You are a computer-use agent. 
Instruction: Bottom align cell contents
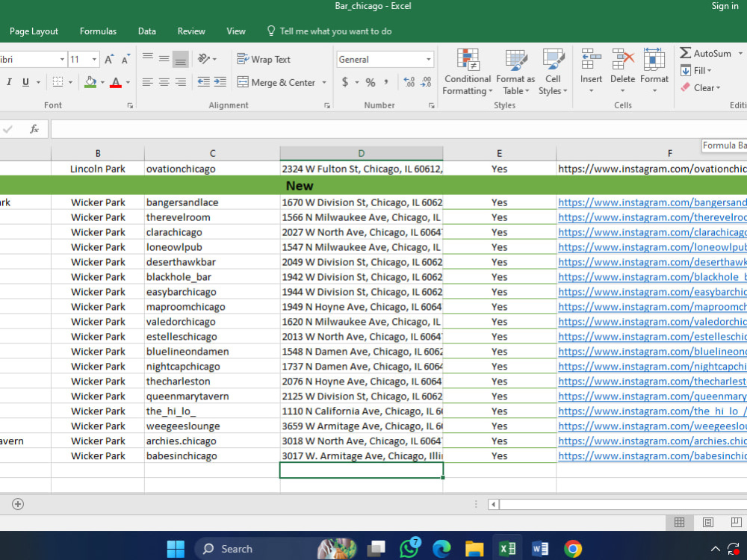click(x=181, y=59)
